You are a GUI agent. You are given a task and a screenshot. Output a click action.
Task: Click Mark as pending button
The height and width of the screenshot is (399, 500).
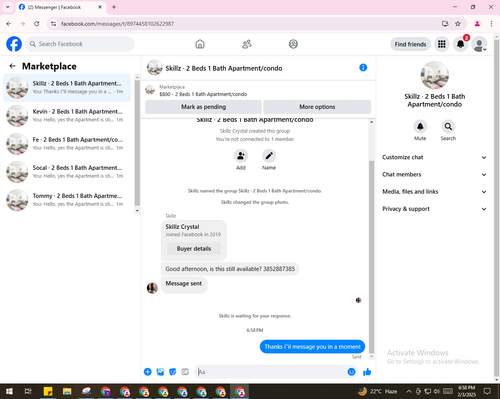[x=203, y=107]
